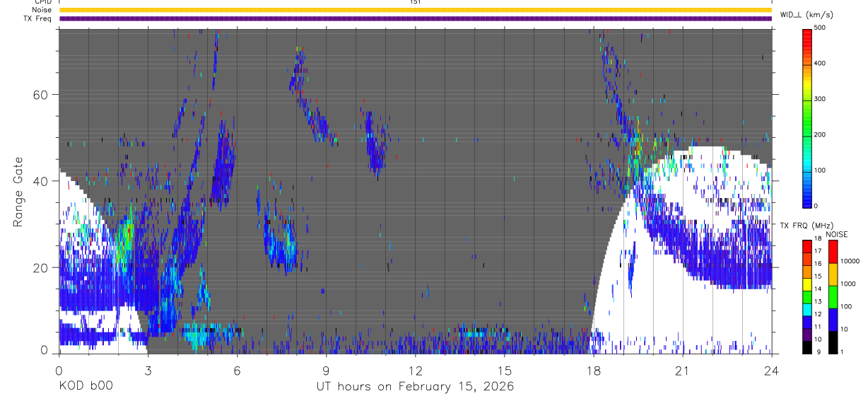Pick the green 100–1000 swatch in NOISE legend

click(x=833, y=297)
